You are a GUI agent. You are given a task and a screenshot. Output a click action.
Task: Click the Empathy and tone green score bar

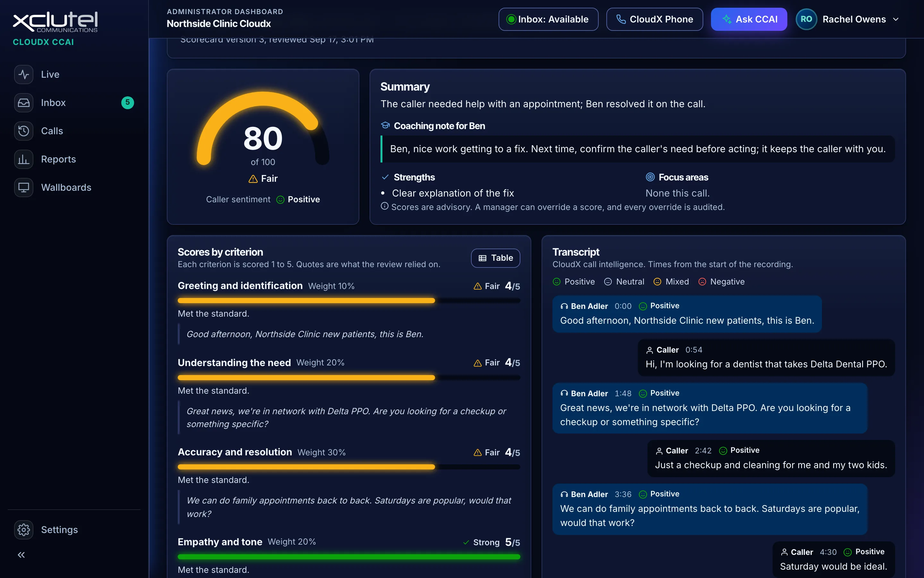point(349,556)
